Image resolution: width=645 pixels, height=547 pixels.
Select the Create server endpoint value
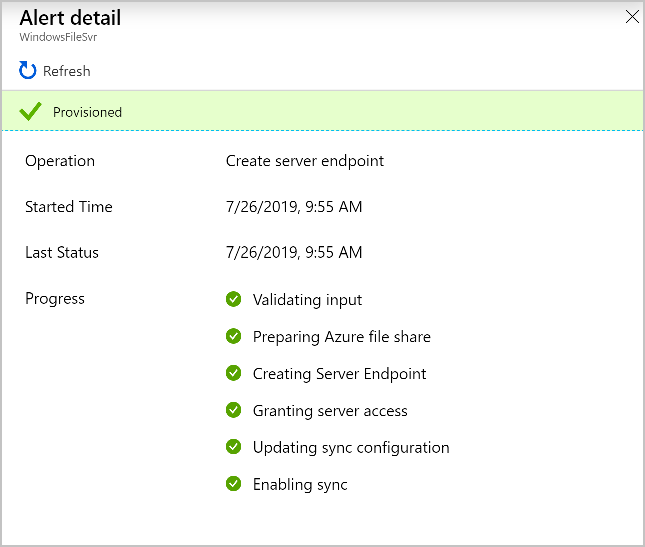pyautogui.click(x=305, y=161)
